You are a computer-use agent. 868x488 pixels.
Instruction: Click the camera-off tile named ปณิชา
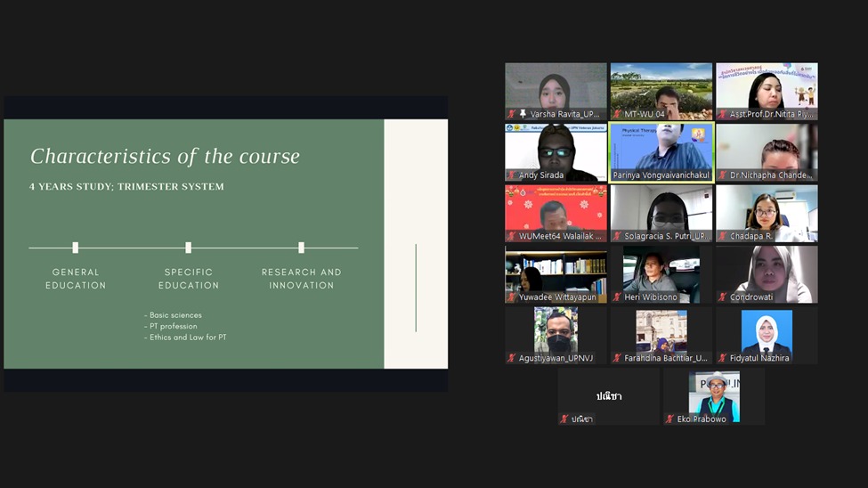pyautogui.click(x=608, y=395)
